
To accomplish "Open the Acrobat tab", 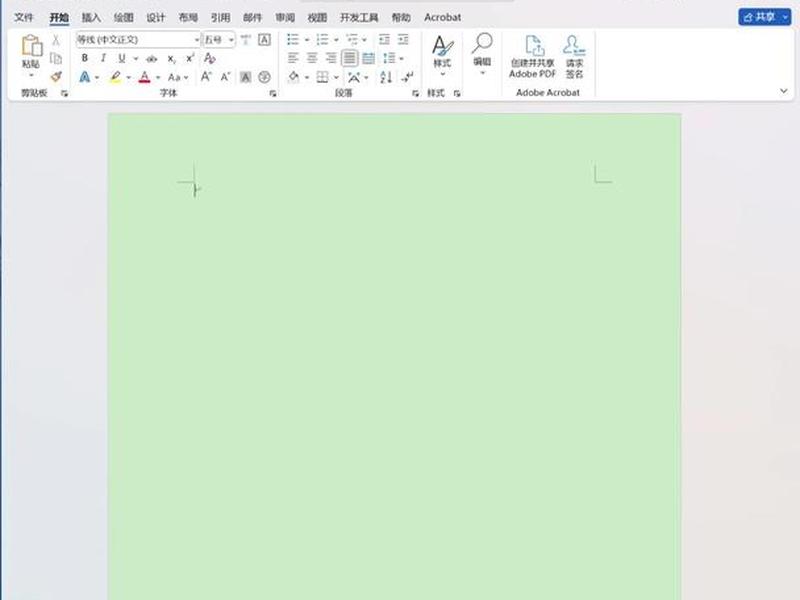I will [x=442, y=17].
